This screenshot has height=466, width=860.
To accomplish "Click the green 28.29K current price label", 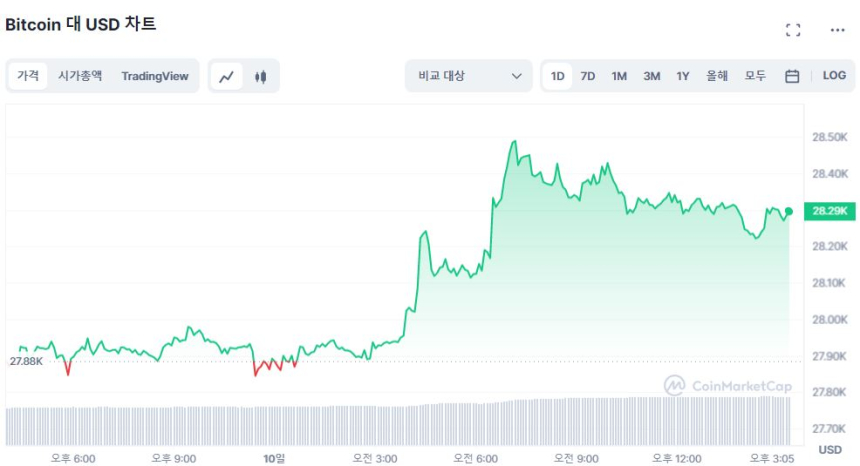I will [830, 211].
